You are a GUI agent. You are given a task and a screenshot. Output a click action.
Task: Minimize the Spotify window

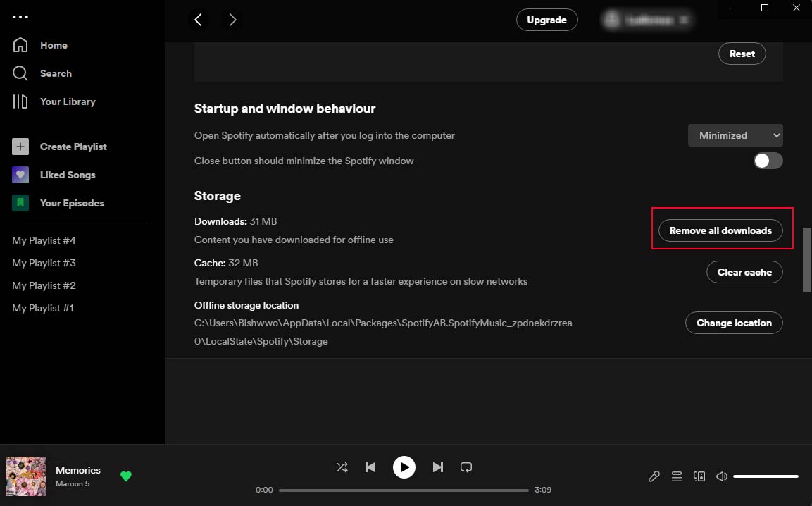(734, 8)
